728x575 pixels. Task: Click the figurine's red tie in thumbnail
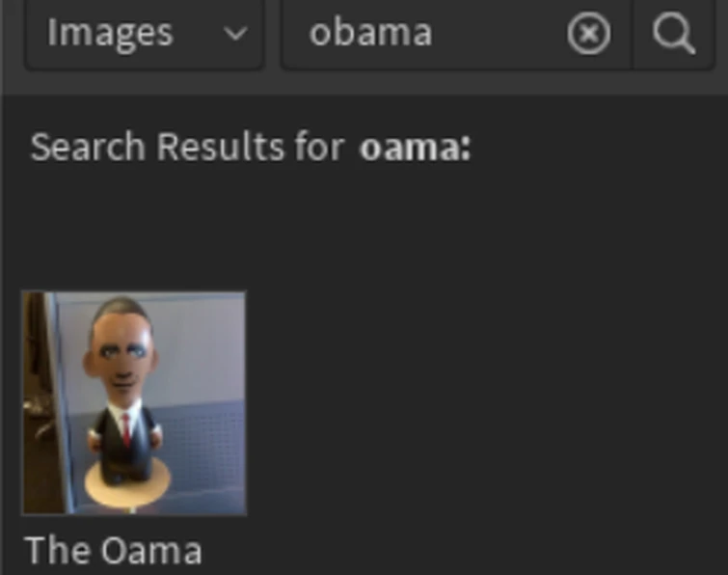tap(125, 430)
